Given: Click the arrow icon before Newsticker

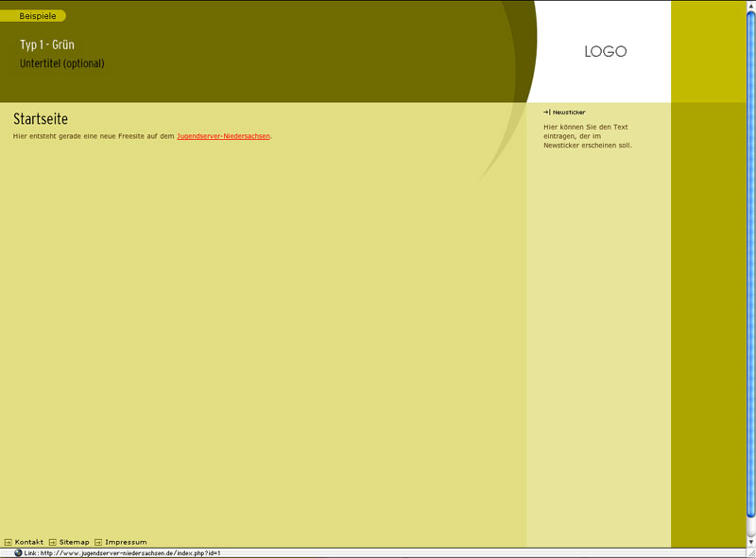Looking at the screenshot, I should 547,112.
